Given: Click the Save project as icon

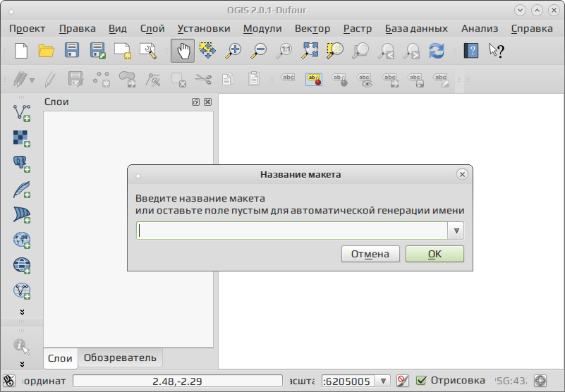Looking at the screenshot, I should 97,51.
